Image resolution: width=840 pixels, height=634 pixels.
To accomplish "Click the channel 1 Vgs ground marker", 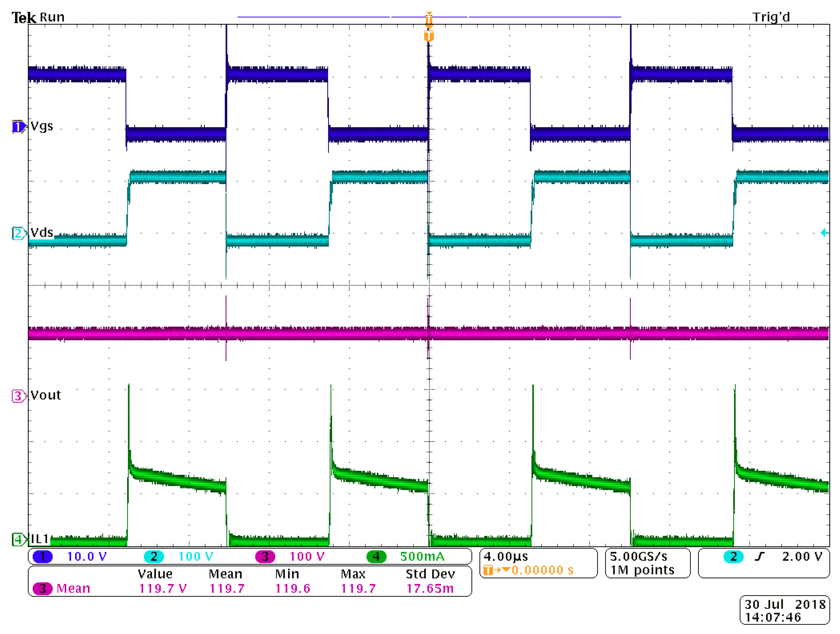I will click(x=18, y=127).
